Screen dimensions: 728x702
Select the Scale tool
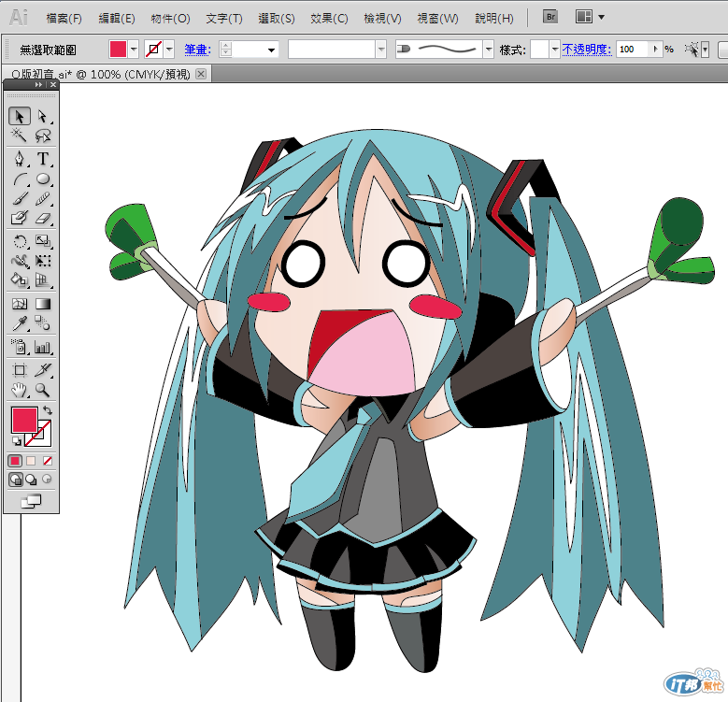click(43, 241)
